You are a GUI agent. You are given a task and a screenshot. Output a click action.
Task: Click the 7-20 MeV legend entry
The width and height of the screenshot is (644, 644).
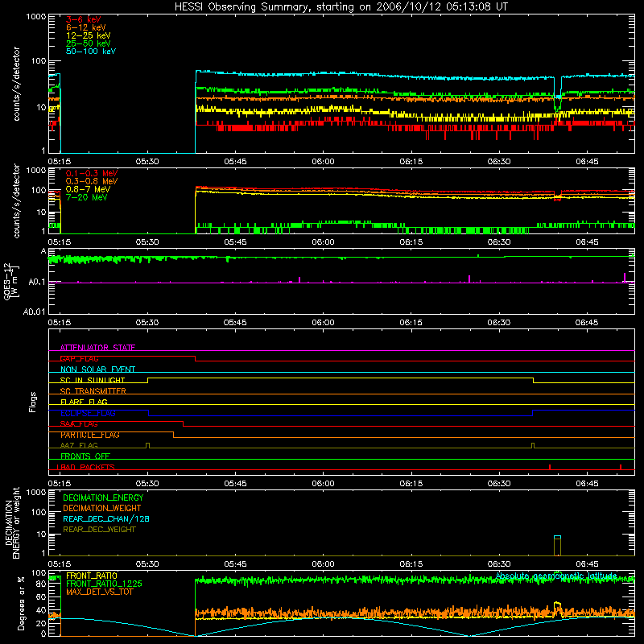pos(87,197)
